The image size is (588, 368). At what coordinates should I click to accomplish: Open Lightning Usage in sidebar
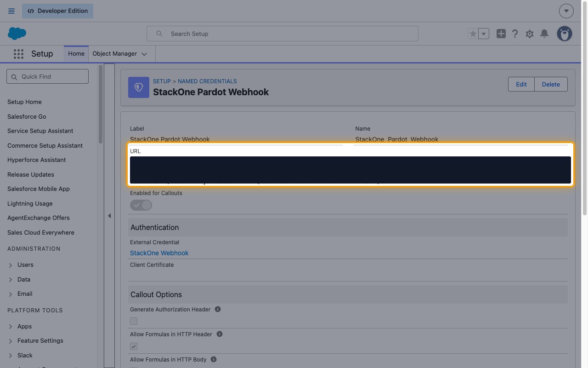[x=30, y=204]
